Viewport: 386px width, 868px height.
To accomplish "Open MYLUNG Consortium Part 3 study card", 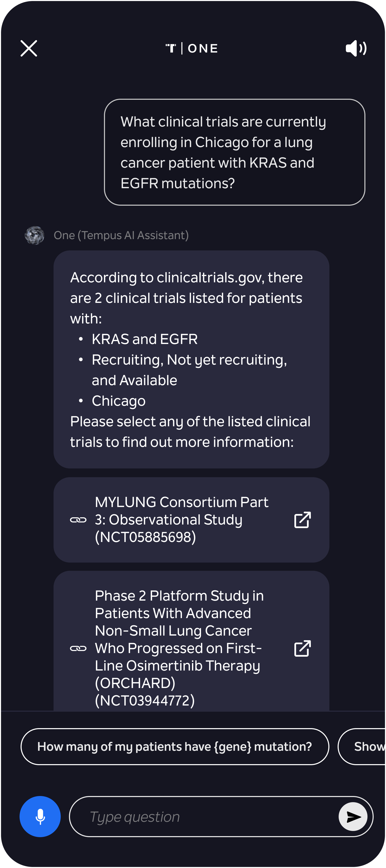I will pos(191,520).
